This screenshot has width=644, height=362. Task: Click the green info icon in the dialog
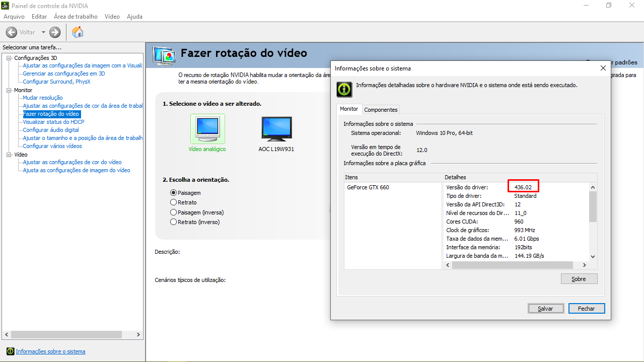click(x=344, y=90)
